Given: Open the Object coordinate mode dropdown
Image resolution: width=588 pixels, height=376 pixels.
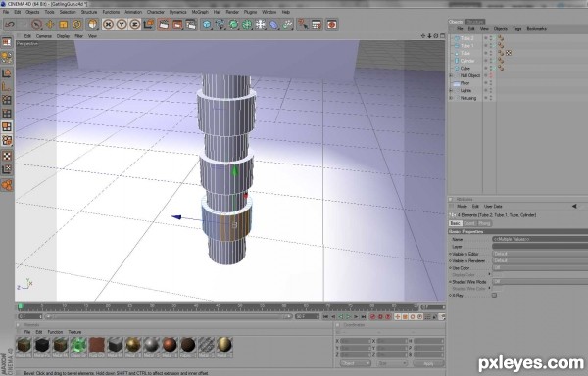Looking at the screenshot, I should click(x=356, y=363).
